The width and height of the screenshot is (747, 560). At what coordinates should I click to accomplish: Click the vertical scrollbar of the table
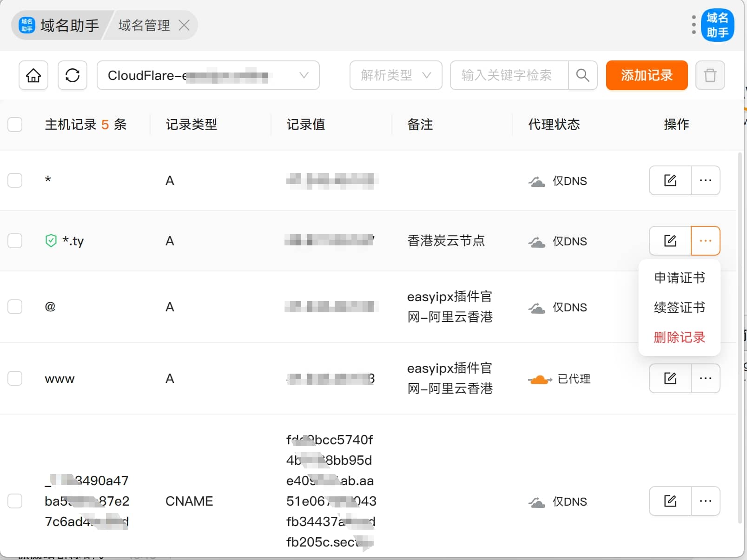740,337
